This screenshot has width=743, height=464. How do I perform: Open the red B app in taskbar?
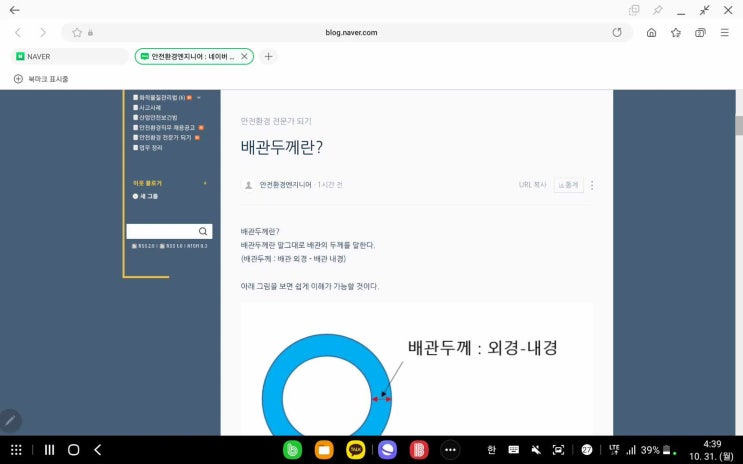[x=419, y=450]
